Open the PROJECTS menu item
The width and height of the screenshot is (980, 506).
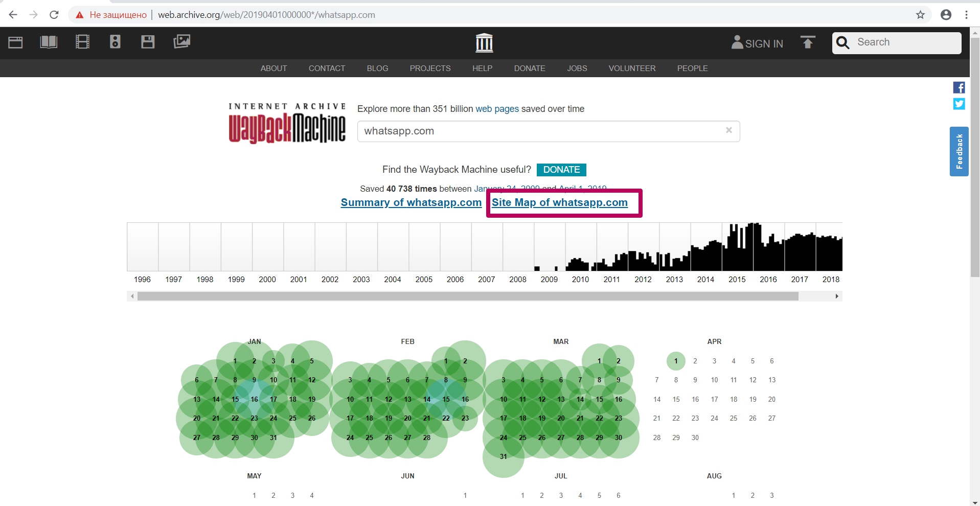(x=430, y=68)
